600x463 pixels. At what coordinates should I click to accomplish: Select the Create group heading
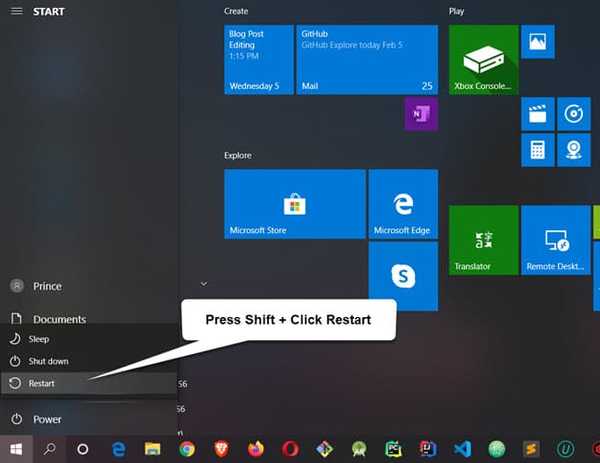click(x=236, y=11)
